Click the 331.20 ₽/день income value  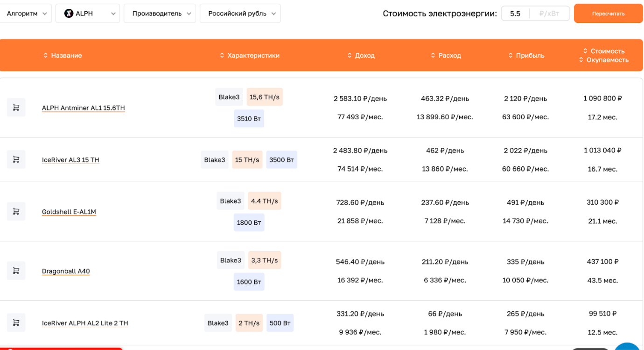click(360, 314)
